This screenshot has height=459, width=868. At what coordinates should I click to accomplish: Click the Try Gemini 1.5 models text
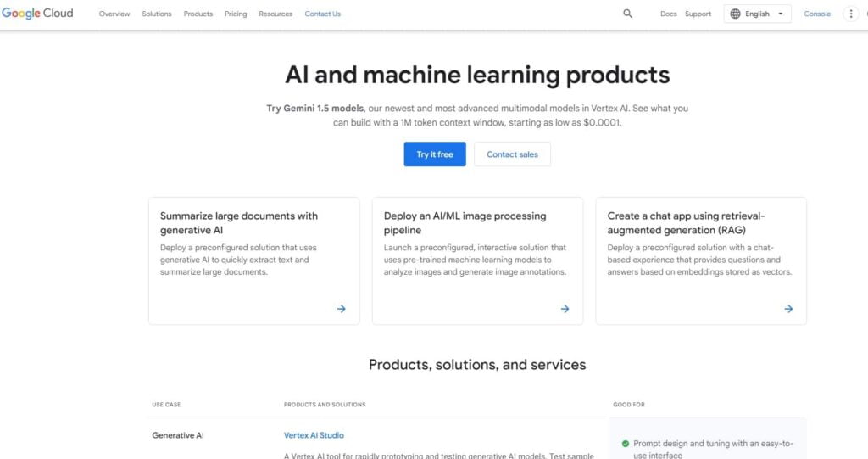point(315,108)
